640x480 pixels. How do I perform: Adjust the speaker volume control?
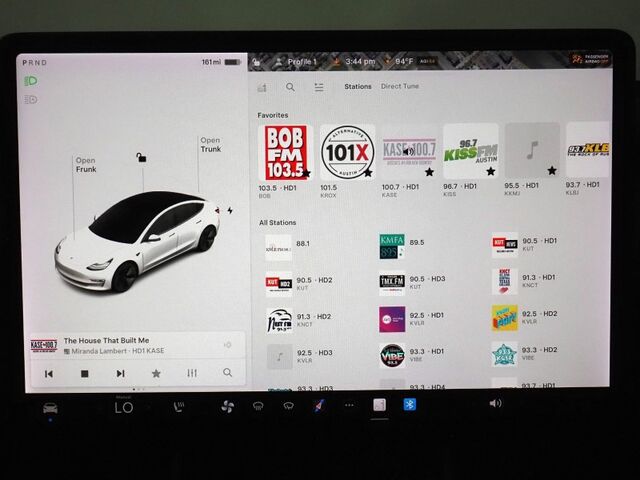coord(495,404)
